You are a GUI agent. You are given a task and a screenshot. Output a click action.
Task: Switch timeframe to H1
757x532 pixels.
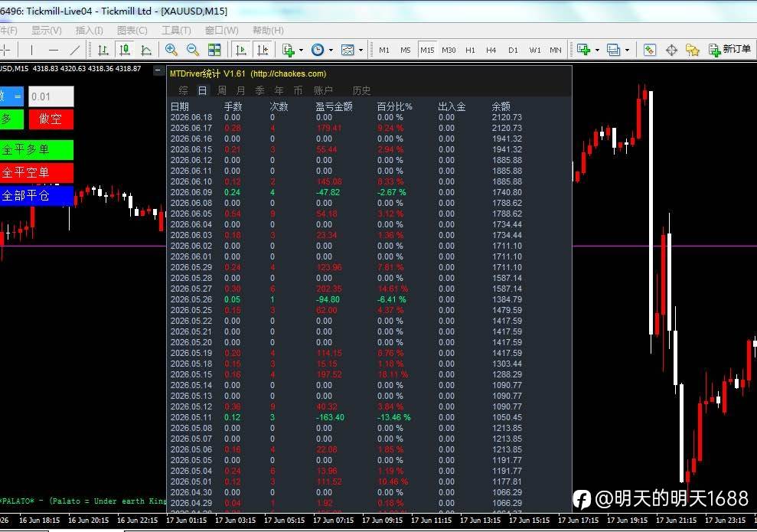470,50
